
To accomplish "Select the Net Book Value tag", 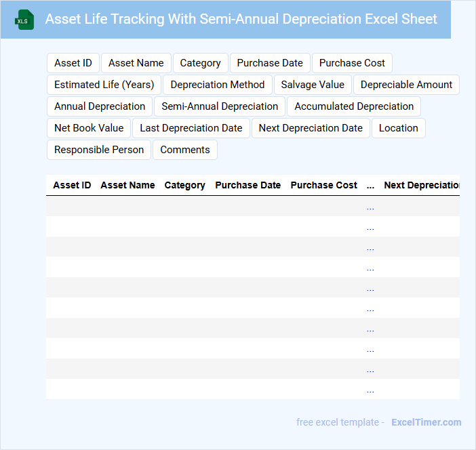I will [x=89, y=128].
